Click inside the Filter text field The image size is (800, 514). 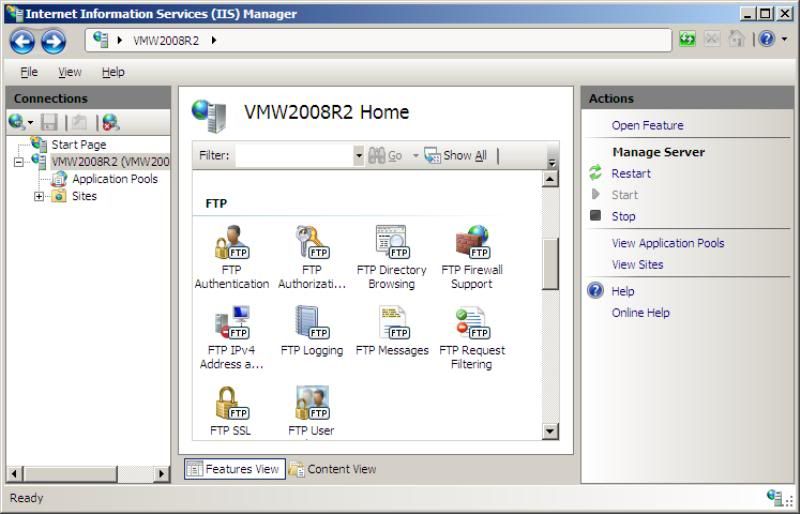point(295,155)
